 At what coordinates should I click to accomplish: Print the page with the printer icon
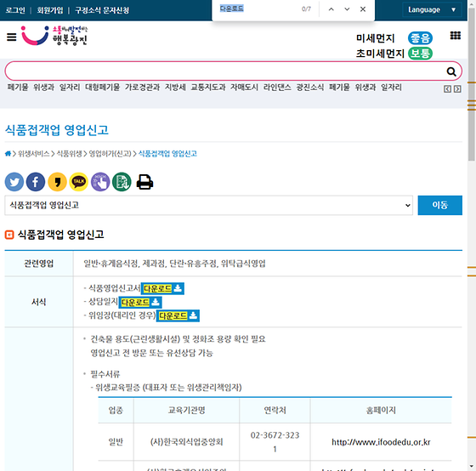144,182
